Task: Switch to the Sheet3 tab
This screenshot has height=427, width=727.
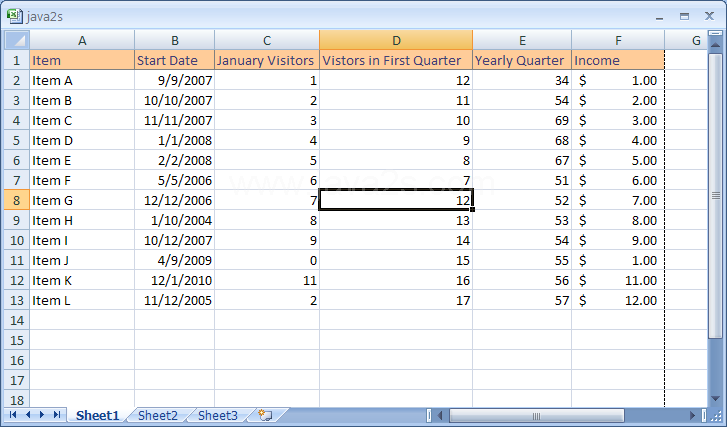Action: click(x=218, y=415)
